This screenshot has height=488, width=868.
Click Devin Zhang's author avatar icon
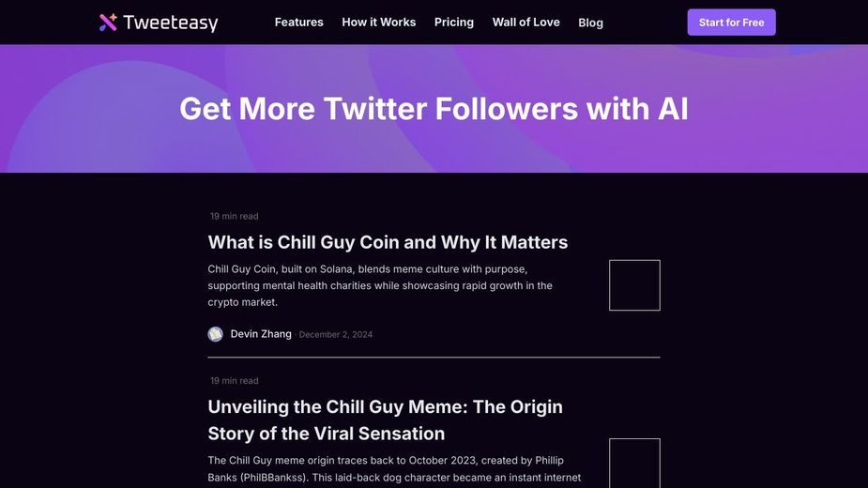pyautogui.click(x=216, y=334)
